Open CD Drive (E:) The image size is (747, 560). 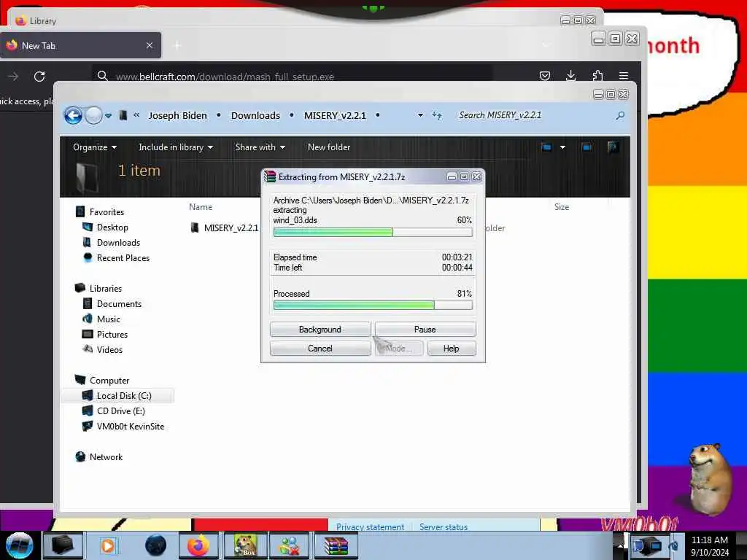120,411
